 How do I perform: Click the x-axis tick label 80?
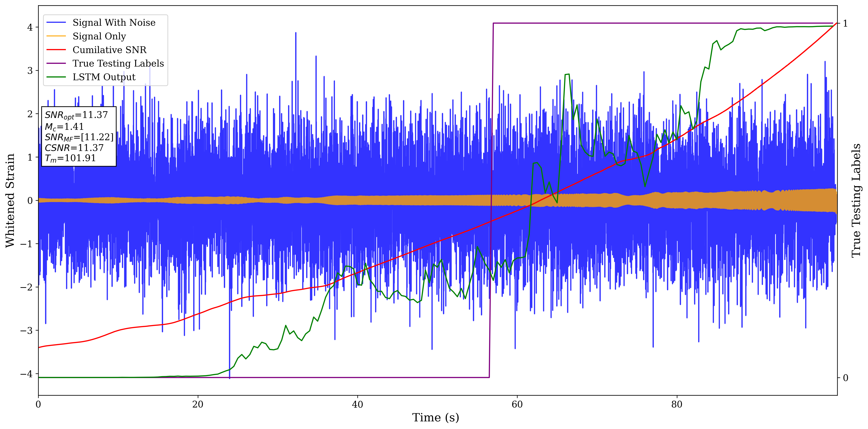677,404
